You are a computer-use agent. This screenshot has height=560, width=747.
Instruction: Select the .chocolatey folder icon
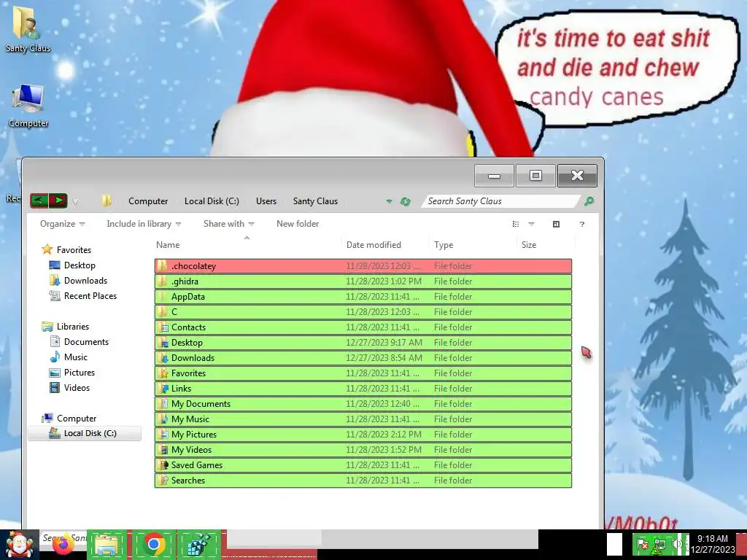click(163, 265)
